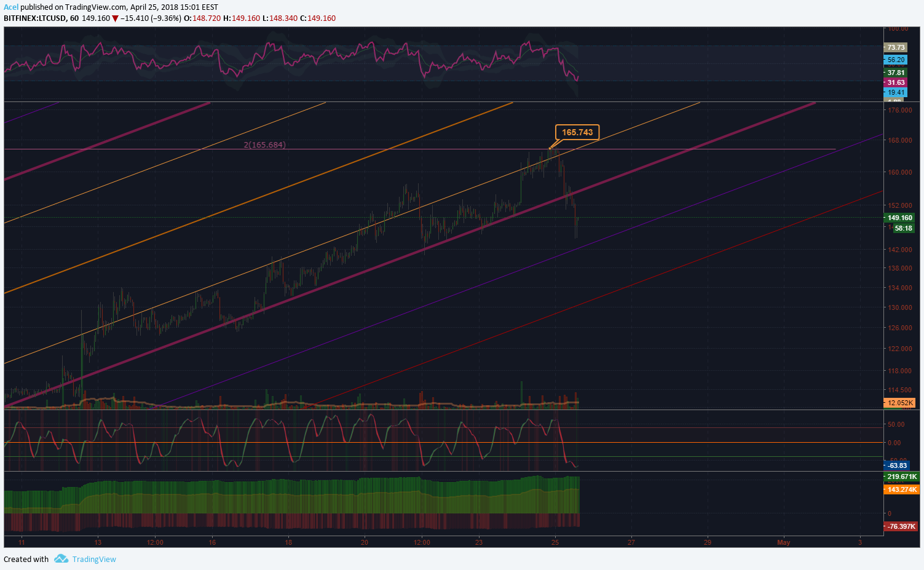Click the blue 56.20 indicator label
The width and height of the screenshot is (924, 570).
(896, 60)
